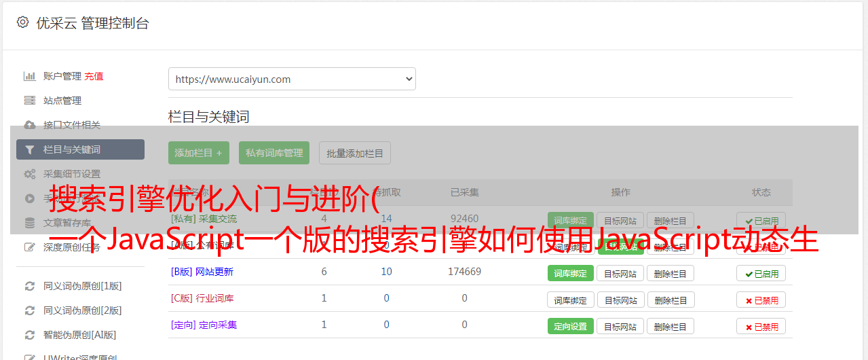Toggle 已禁用 status for 定向采集
Screen dimensions: 868x360
[761, 326]
